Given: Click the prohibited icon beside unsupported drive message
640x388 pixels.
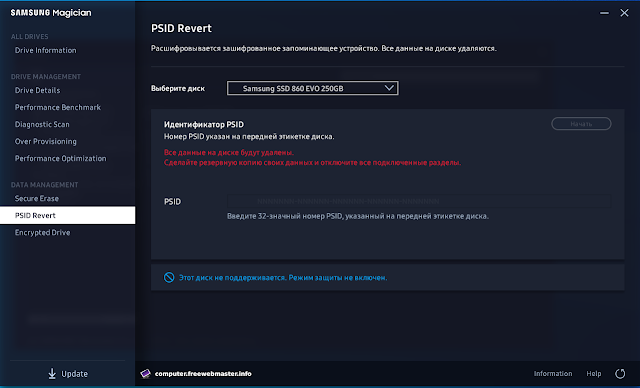Looking at the screenshot, I should coord(169,277).
